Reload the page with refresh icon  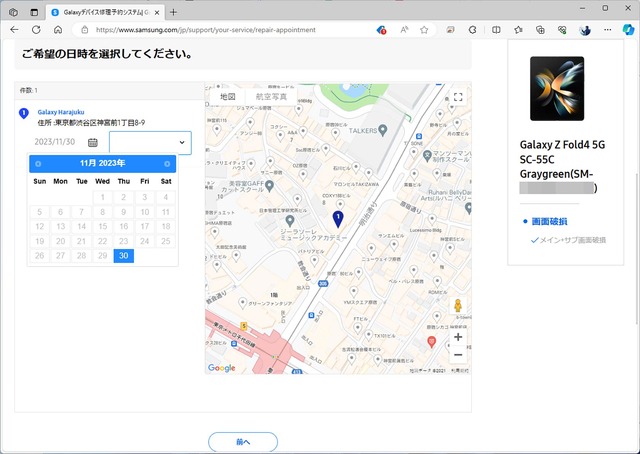36,30
